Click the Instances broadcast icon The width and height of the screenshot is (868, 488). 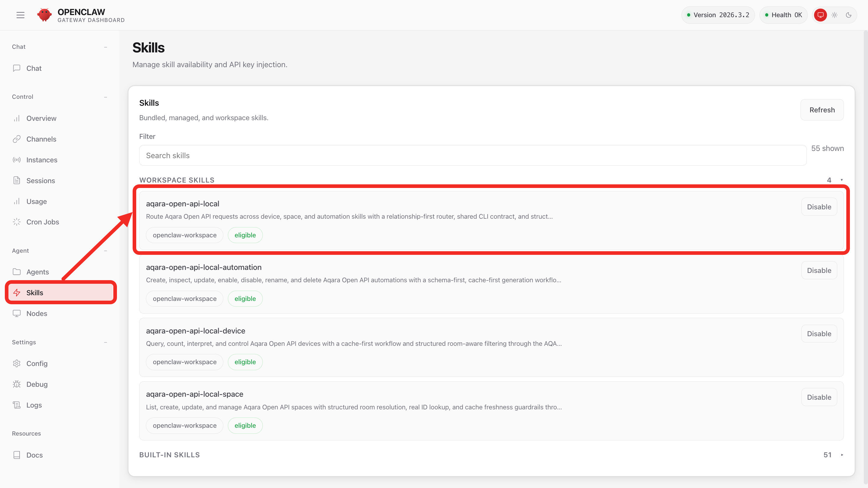tap(17, 160)
